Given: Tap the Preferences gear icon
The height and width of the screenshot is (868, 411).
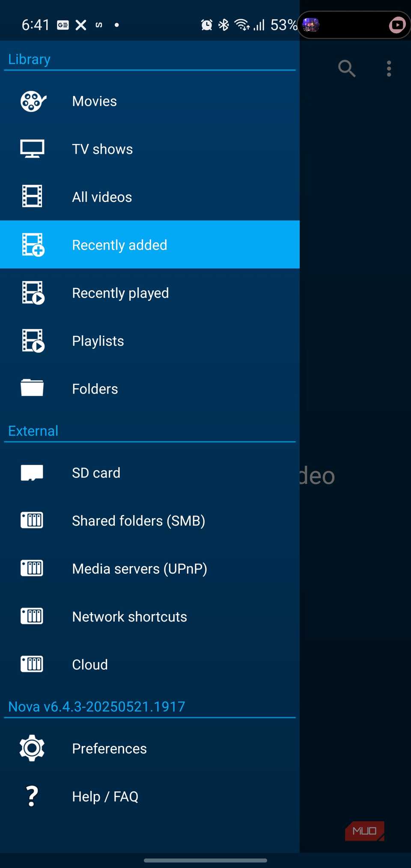Looking at the screenshot, I should [32, 748].
